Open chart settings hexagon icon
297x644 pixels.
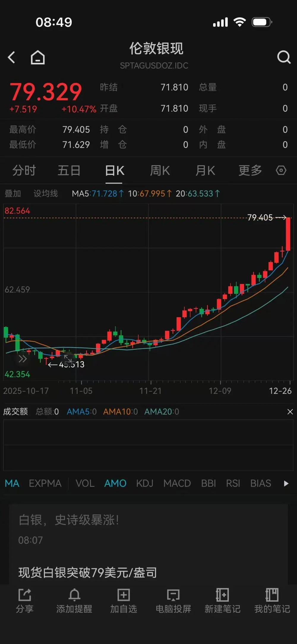coord(281,171)
